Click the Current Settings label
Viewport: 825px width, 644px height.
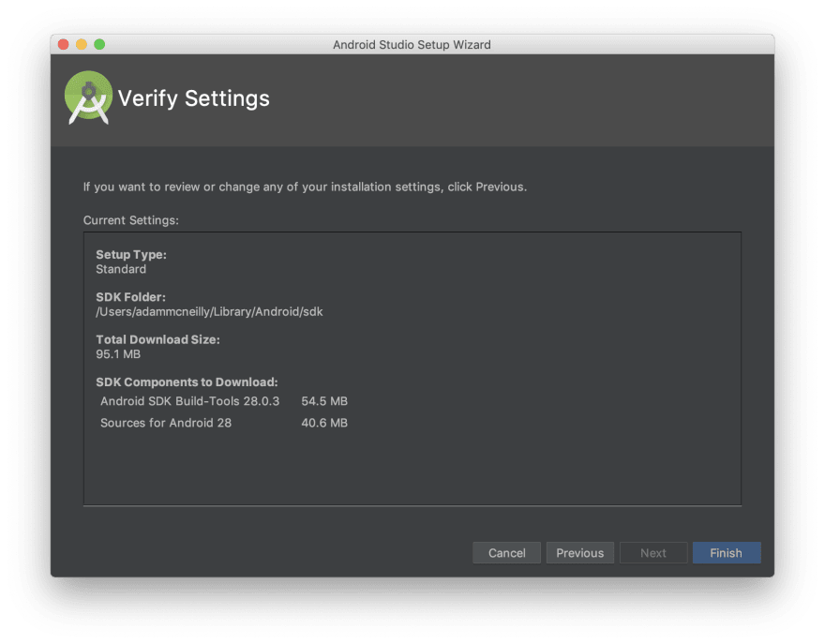[131, 220]
